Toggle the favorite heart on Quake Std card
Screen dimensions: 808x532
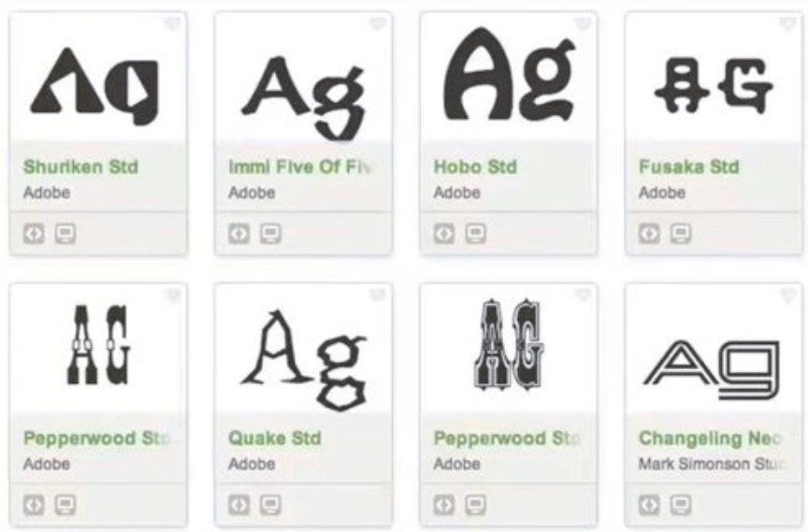378,295
